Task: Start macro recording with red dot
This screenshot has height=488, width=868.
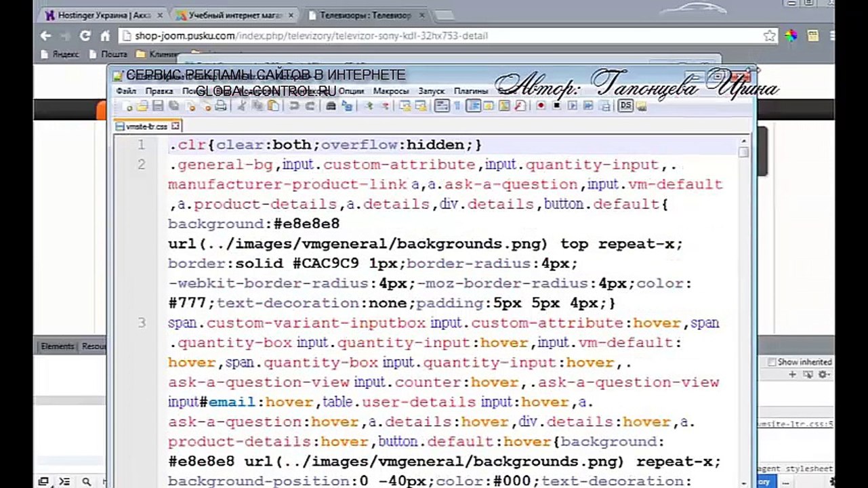Action: coord(541,106)
